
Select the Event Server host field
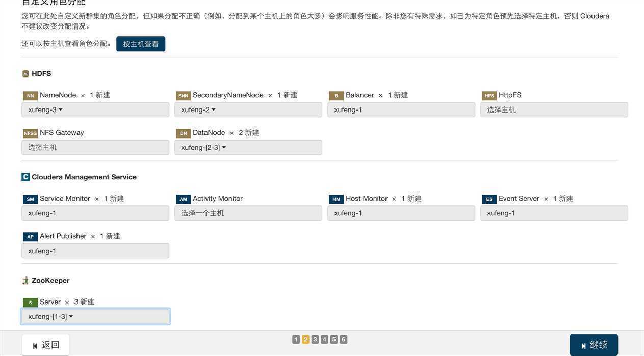(554, 213)
